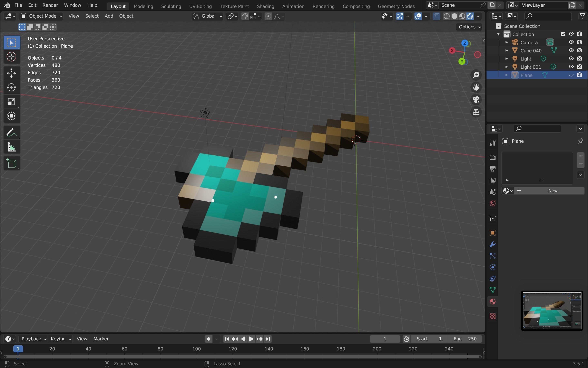
Task: Expand Cube.040 in the outliner
Action: click(x=507, y=50)
